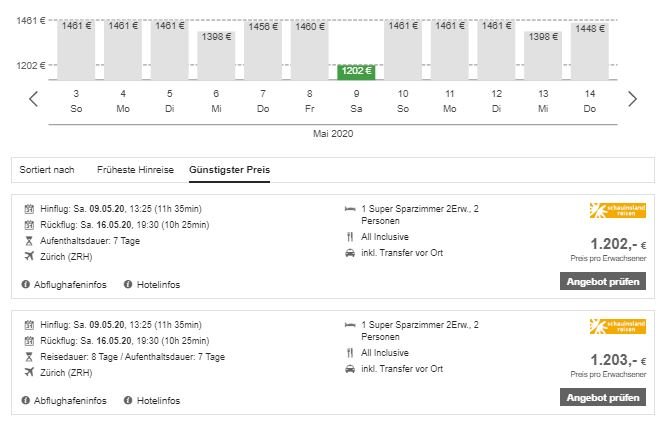
Task: Select the green 1202 € price bar
Action: coord(356,71)
